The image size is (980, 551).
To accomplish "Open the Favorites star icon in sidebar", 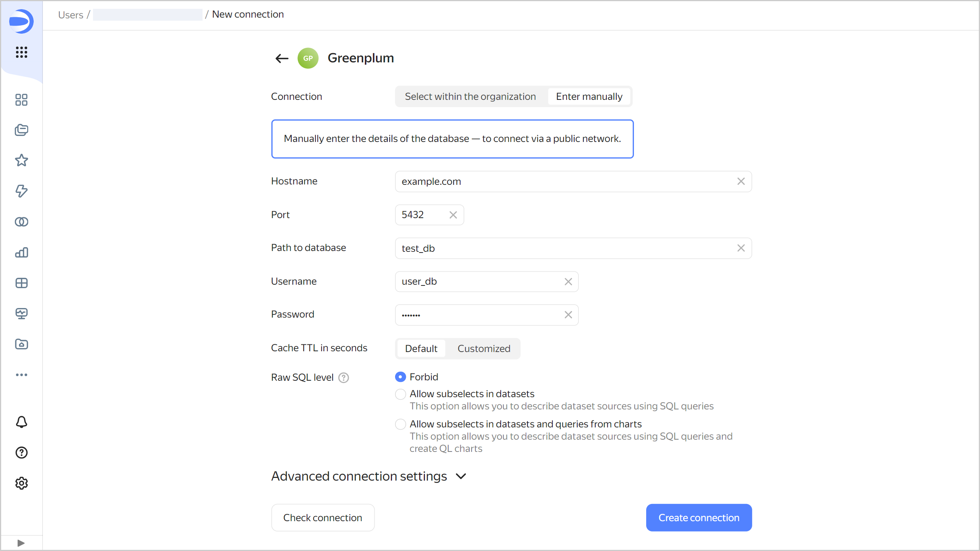I will point(21,160).
